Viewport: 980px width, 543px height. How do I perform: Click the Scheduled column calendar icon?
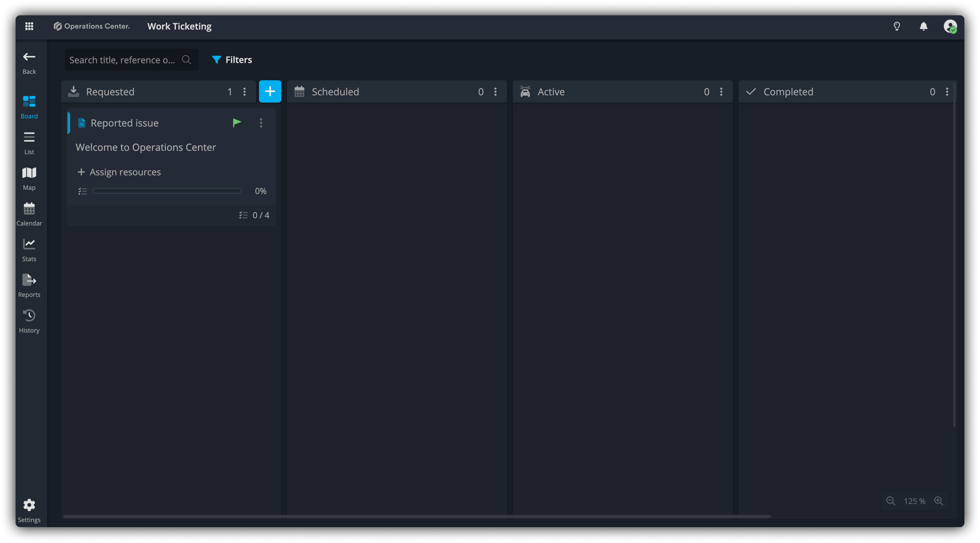tap(299, 92)
